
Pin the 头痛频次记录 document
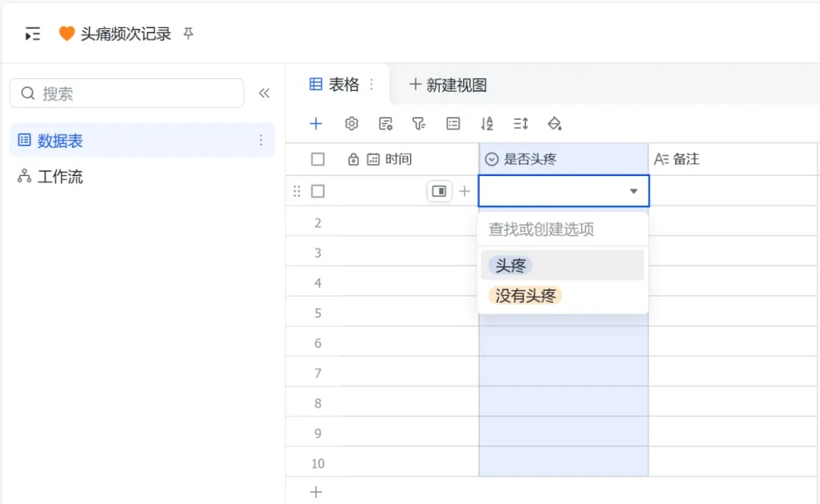188,33
